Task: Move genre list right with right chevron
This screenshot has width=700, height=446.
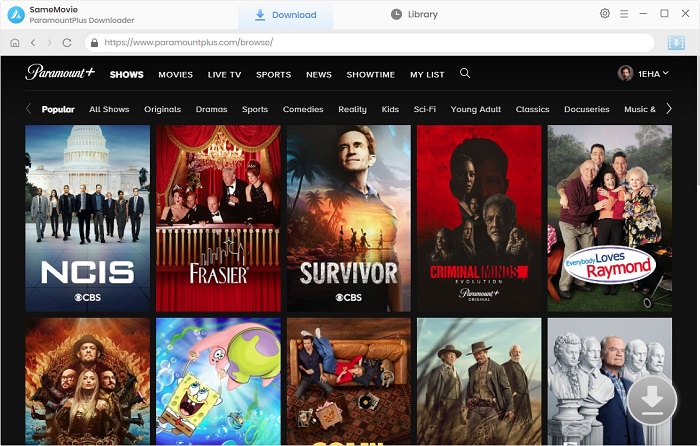Action: pyautogui.click(x=668, y=108)
